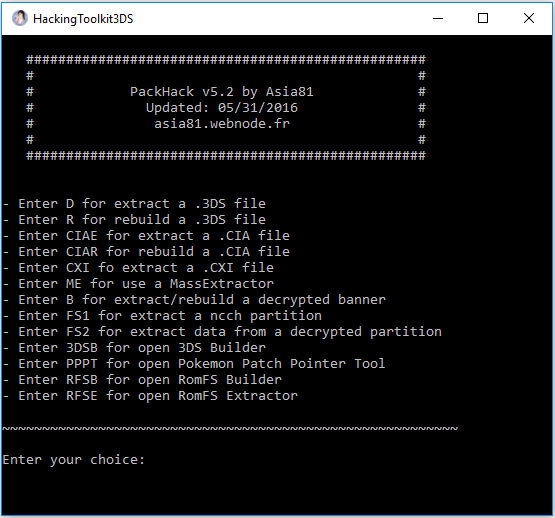The width and height of the screenshot is (555, 518).
Task: Click the FS1 ncch partition option line
Action: pos(162,316)
